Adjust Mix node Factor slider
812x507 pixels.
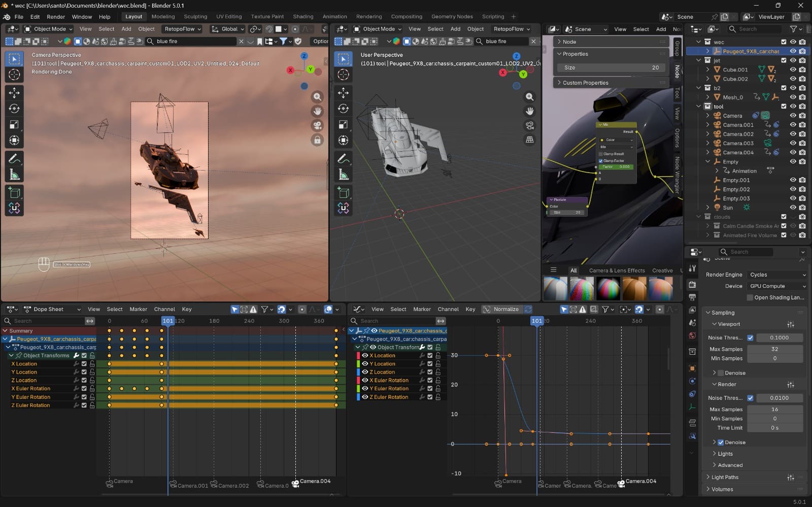[x=616, y=167]
